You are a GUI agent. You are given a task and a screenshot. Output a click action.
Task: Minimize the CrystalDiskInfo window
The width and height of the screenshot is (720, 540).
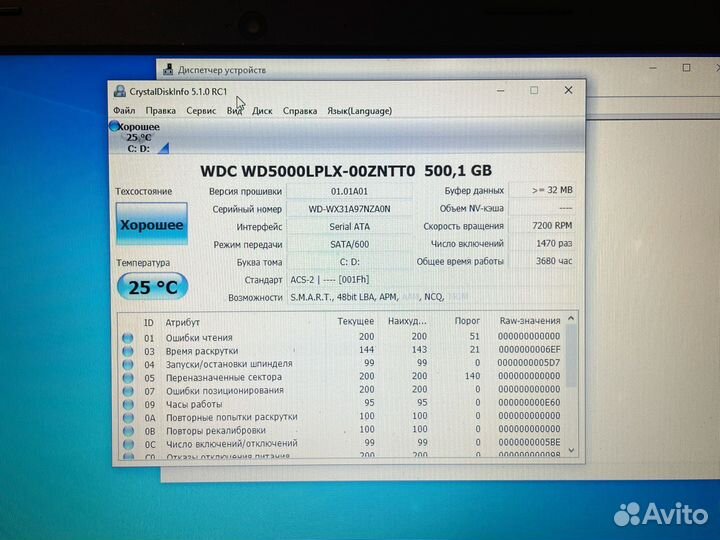click(501, 90)
